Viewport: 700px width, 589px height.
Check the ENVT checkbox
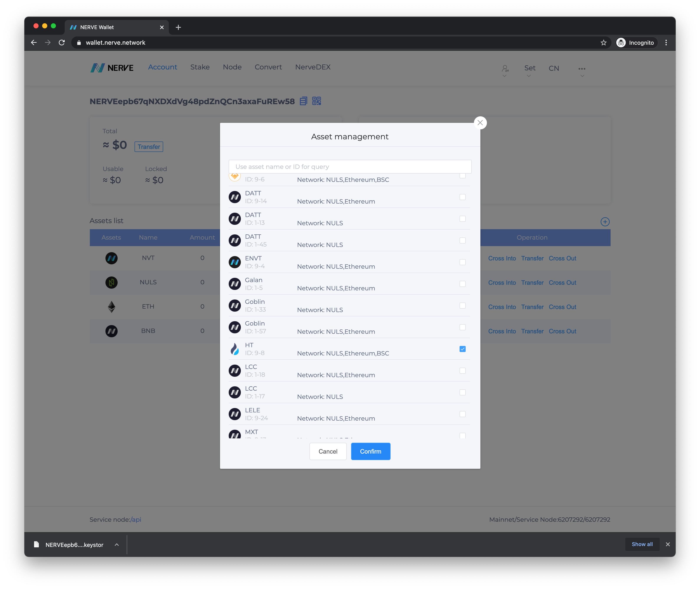(x=462, y=262)
